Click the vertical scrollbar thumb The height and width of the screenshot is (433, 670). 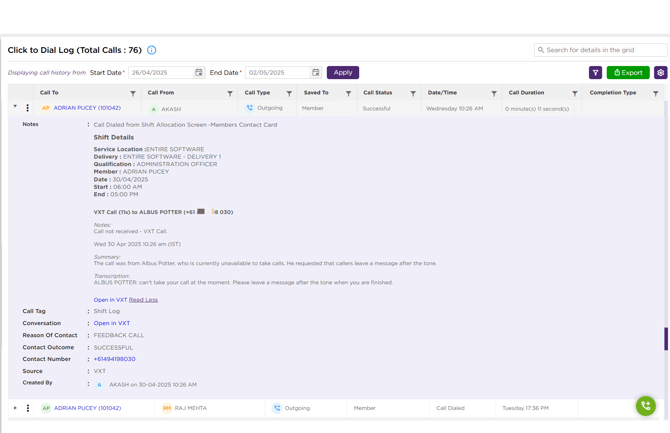click(666, 339)
